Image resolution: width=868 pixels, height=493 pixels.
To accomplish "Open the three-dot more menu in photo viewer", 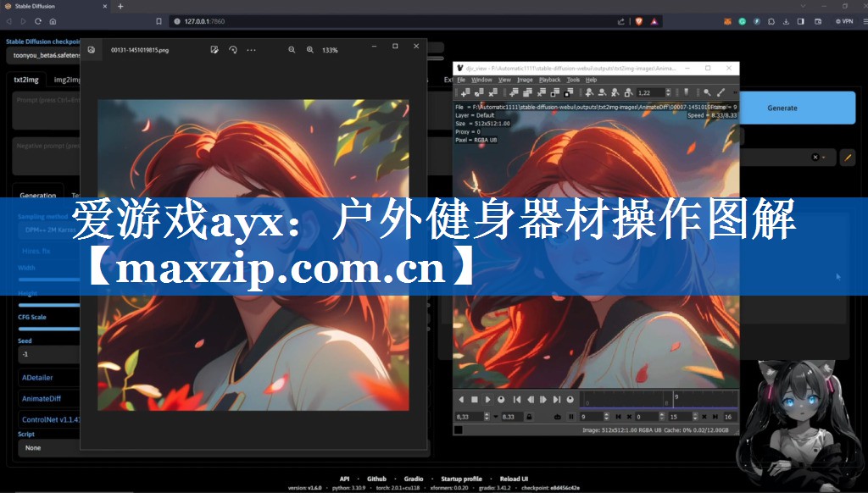I will click(x=251, y=50).
